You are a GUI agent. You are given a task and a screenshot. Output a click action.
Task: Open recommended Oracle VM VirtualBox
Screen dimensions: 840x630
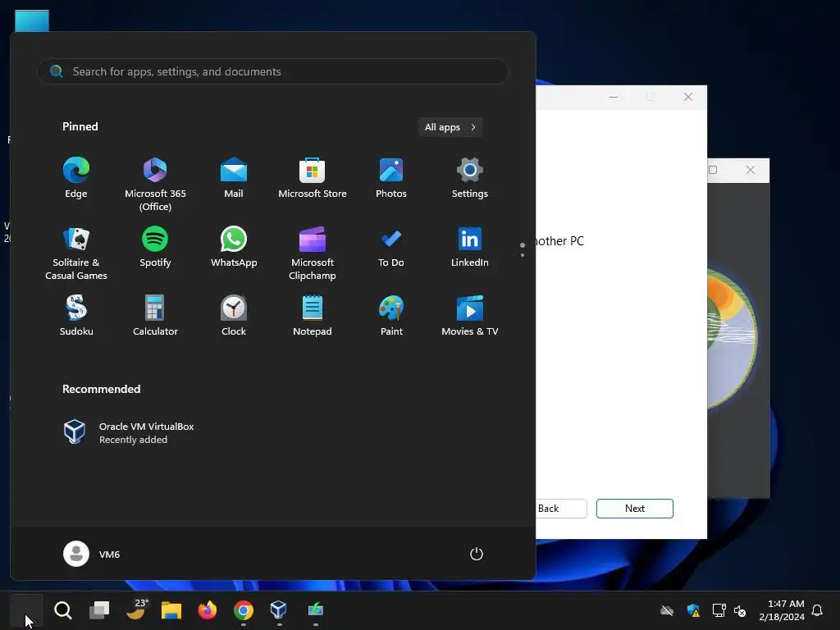tap(129, 432)
